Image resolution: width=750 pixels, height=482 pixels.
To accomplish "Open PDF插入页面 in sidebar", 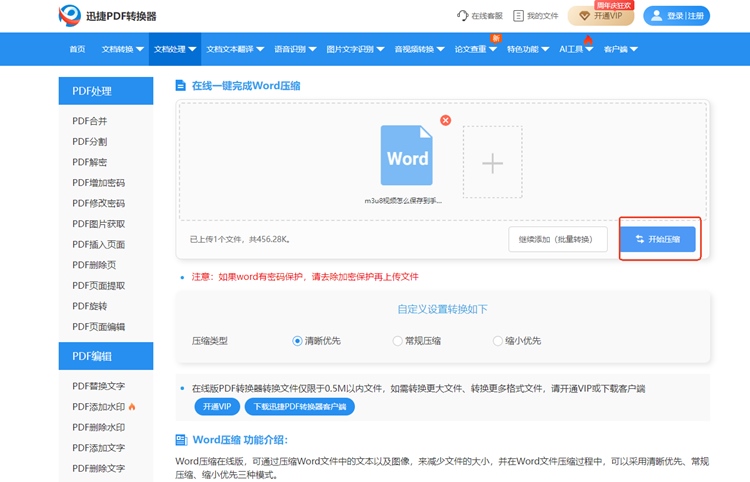I will pos(99,244).
